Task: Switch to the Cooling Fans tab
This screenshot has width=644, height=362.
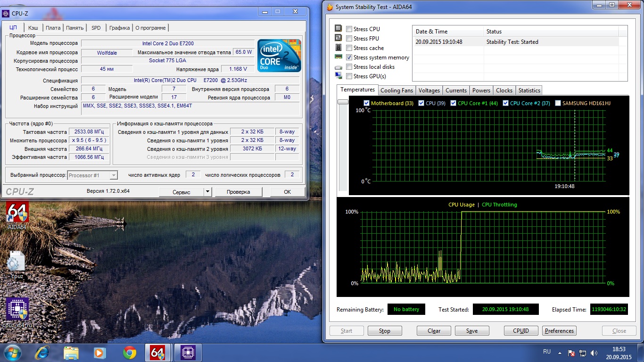Action: pos(396,90)
